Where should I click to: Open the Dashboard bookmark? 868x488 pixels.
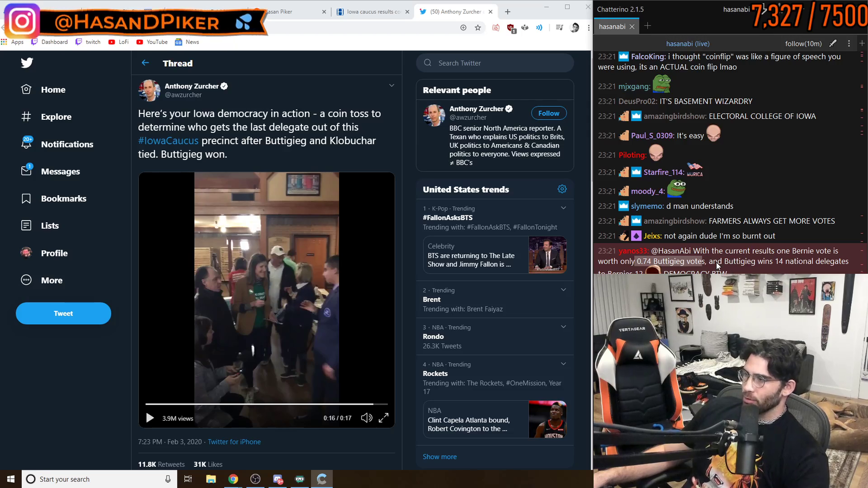(50, 42)
